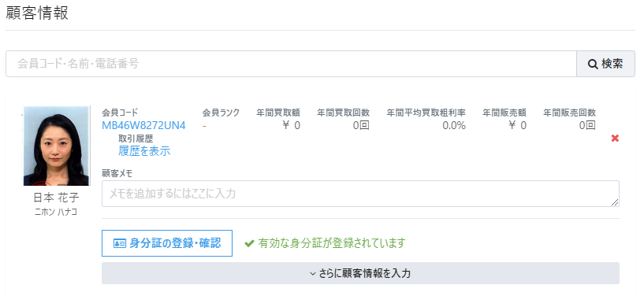Remove the customer with the red X
This screenshot has width=644, height=296.
(x=615, y=139)
